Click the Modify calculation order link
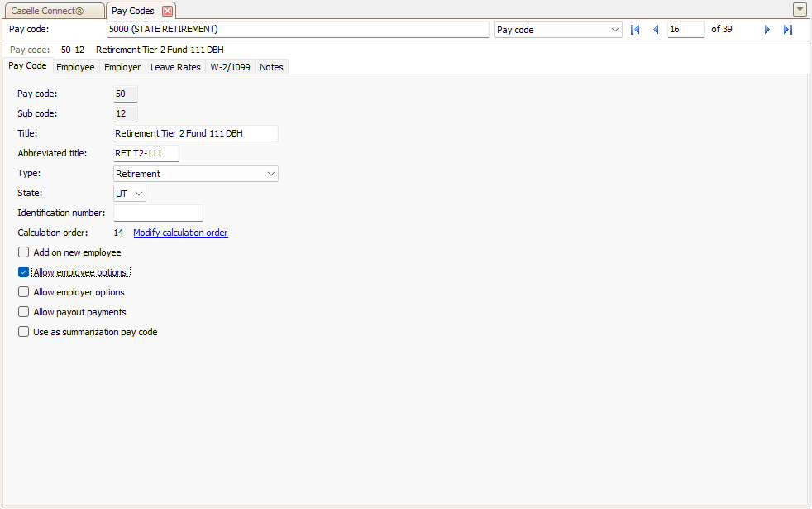812x509 pixels. click(x=180, y=233)
